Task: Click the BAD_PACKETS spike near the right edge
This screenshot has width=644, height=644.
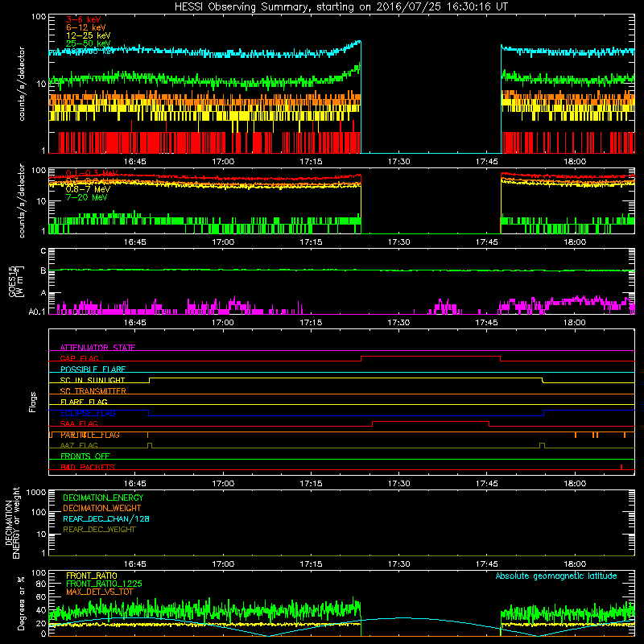Action: (621, 467)
